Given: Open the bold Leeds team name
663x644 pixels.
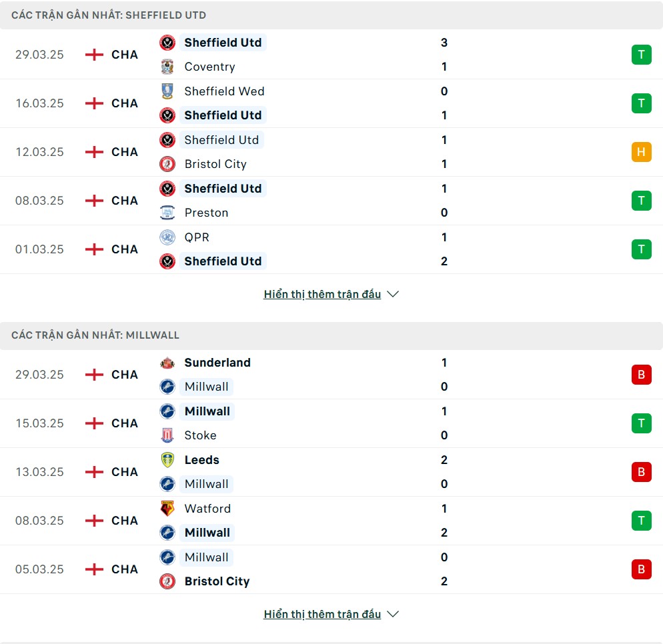Looking at the screenshot, I should tap(201, 460).
